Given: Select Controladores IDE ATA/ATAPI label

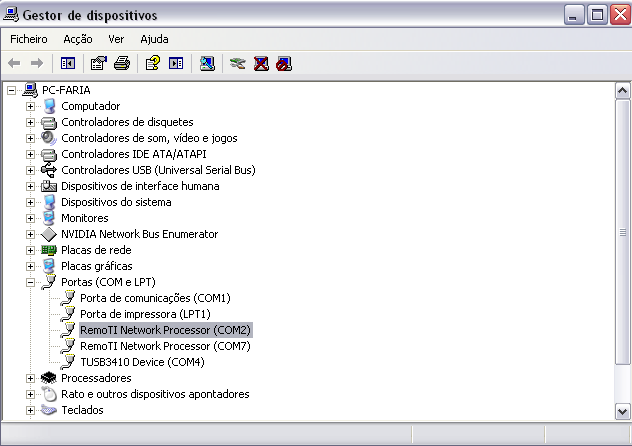Looking at the screenshot, I should 134,154.
